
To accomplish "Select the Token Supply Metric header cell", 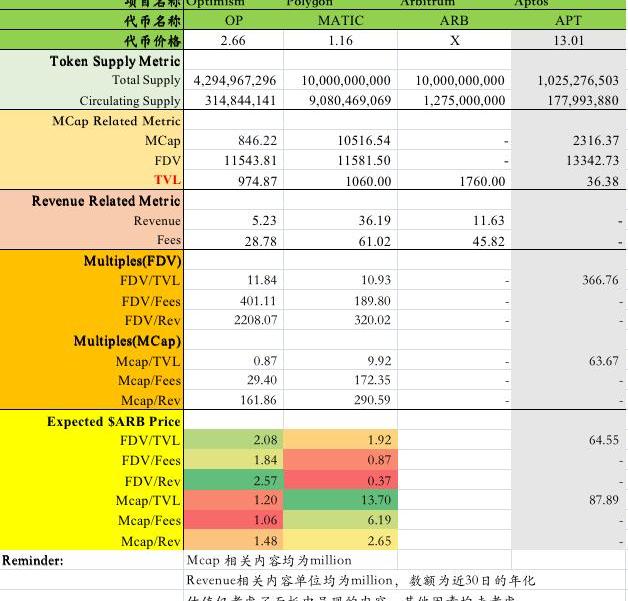I will click(115, 61).
